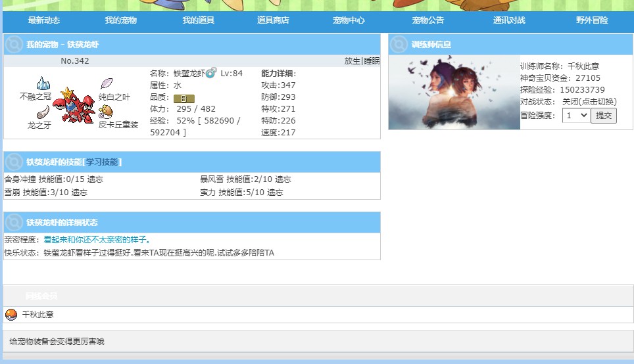Open the 我的宠物 menu
The height and width of the screenshot is (364, 634).
coord(120,20)
